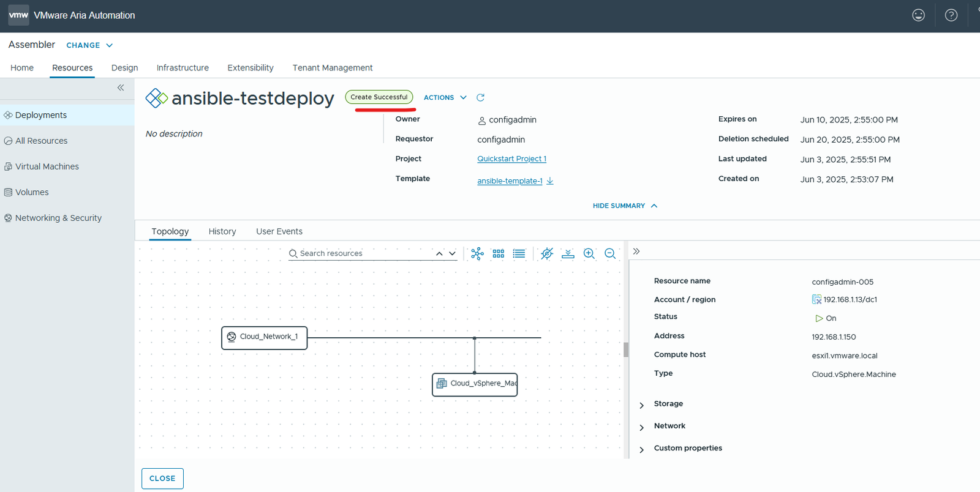Open the Assembler CHANGE service dropdown
Screen dimensions: 980x492
(x=89, y=45)
